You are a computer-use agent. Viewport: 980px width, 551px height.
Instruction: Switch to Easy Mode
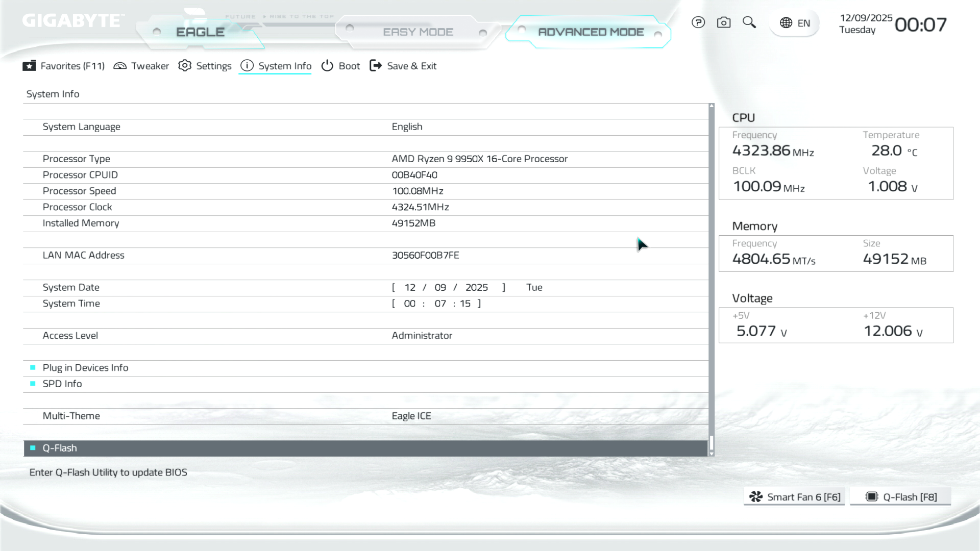(x=418, y=32)
